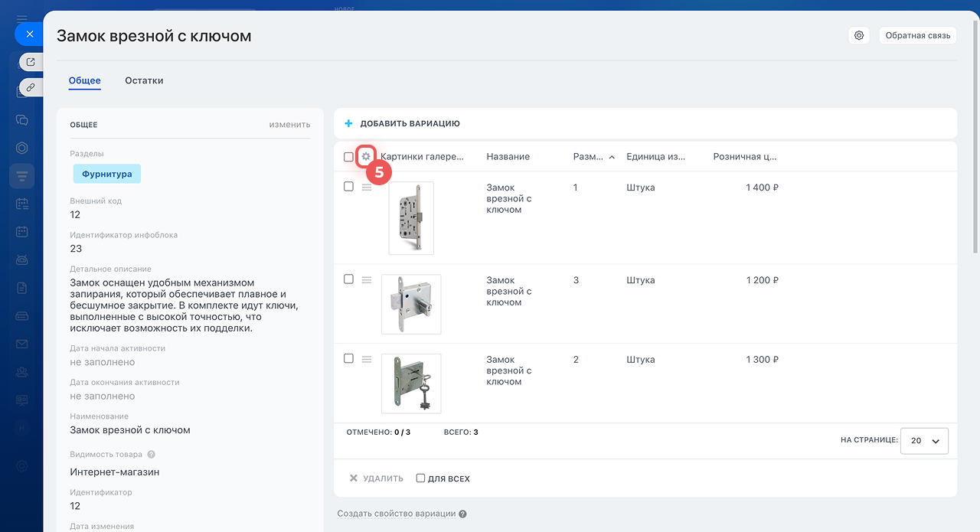
Task: Click drag handle of 1 400 ₽ variation
Action: pos(367,188)
